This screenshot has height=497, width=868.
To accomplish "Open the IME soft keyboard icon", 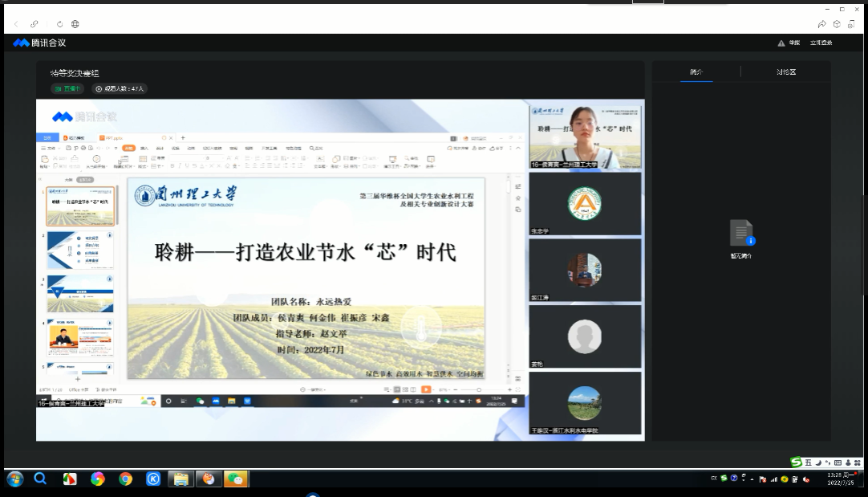I will click(838, 462).
